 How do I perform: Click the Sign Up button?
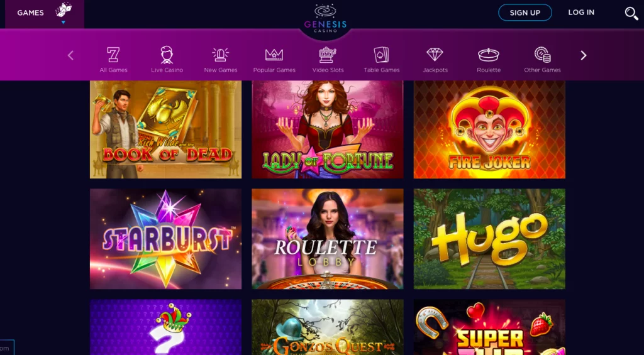click(525, 13)
